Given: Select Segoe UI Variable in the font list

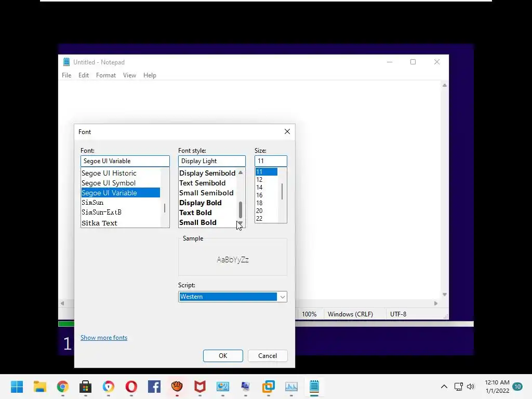Looking at the screenshot, I should (121, 193).
